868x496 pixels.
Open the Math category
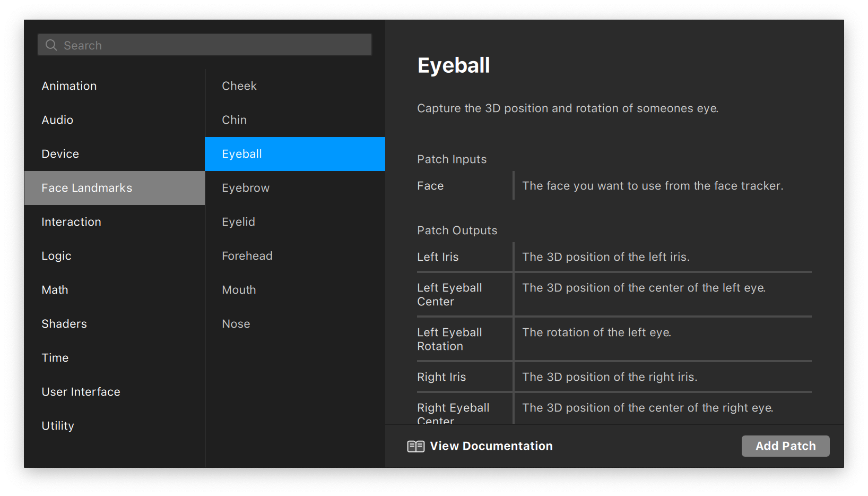55,290
